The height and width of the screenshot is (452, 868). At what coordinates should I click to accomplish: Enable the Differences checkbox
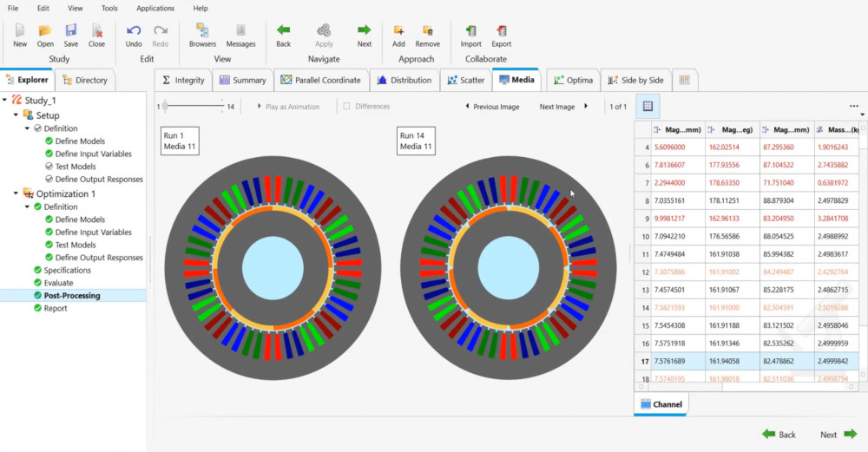347,107
